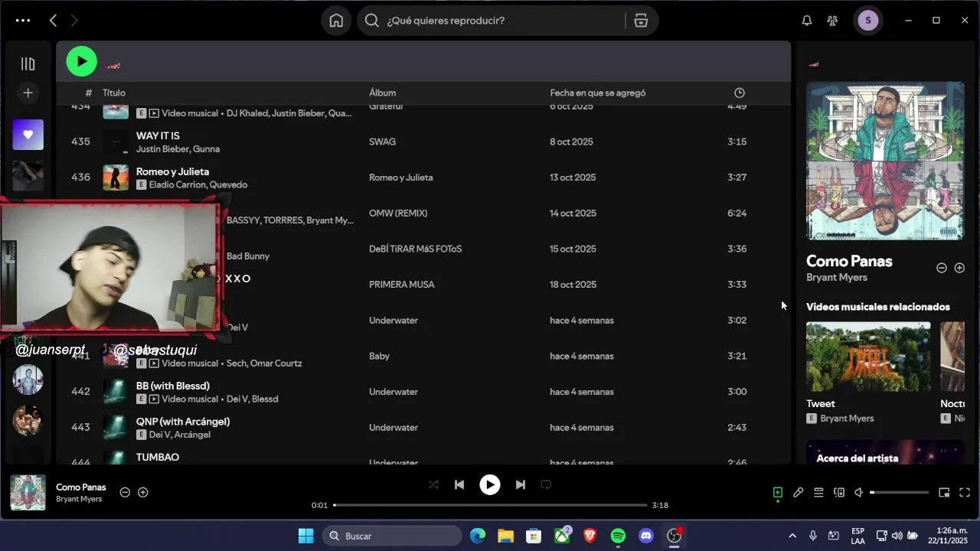Viewport: 980px width, 551px height.
Task: Open Justin Bieber artist link on WAY IT IS
Action: pos(162,148)
